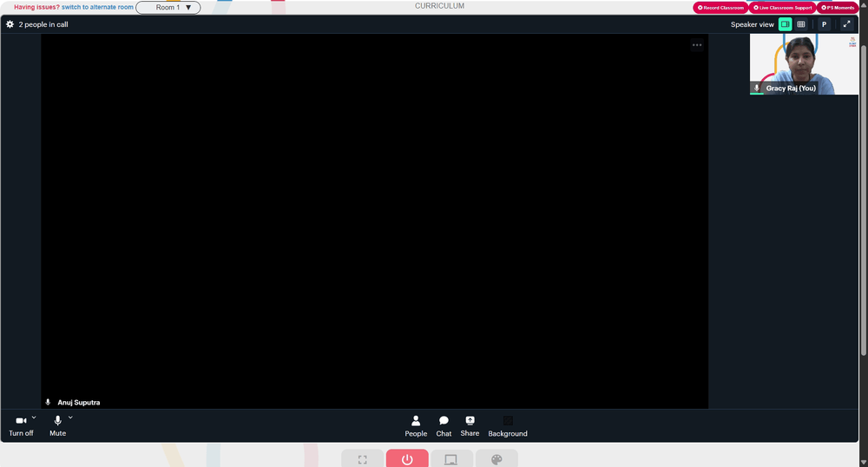
Task: Click PS Moments button
Action: (838, 8)
